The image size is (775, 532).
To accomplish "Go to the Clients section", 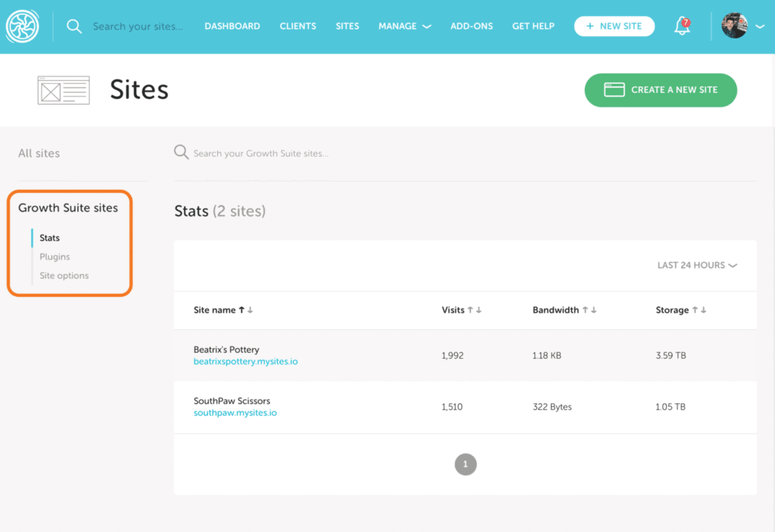I will [297, 26].
